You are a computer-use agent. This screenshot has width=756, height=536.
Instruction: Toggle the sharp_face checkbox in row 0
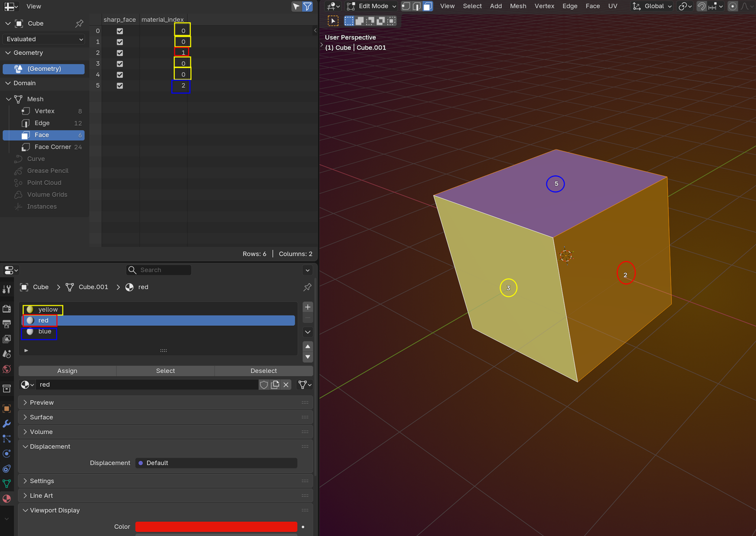[x=120, y=31]
